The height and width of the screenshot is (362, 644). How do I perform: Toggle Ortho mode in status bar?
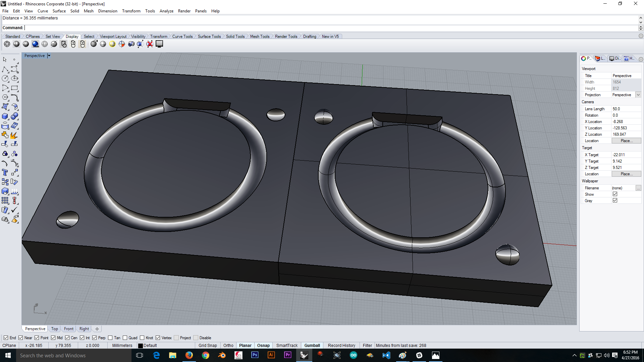[228, 346]
